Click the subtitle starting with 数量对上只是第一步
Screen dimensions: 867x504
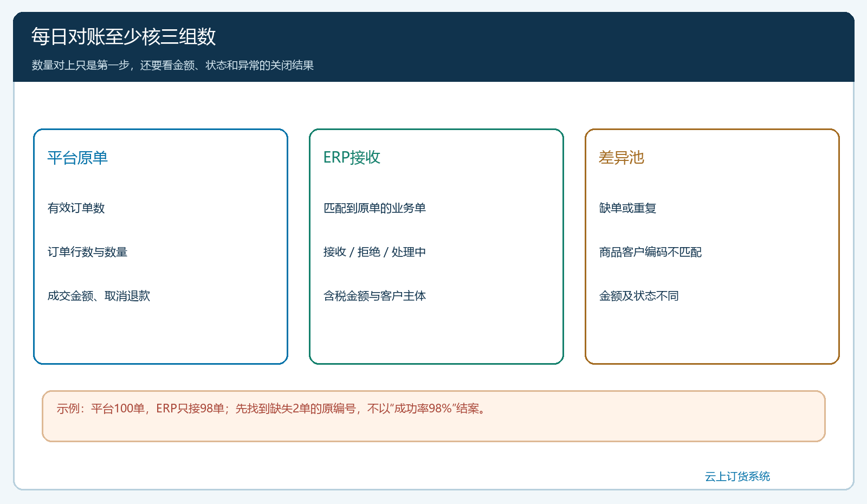pyautogui.click(x=173, y=65)
